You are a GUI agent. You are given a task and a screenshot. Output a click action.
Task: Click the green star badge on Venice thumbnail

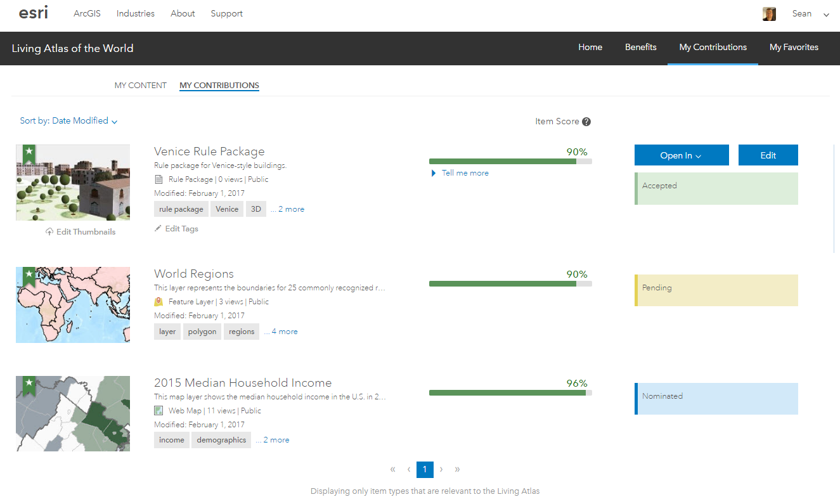[29, 153]
